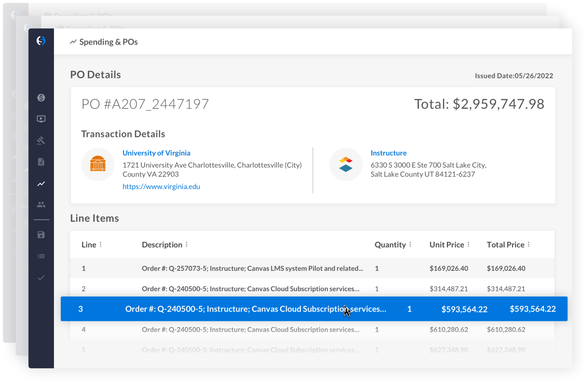Open the Unit Price column options menu
This screenshot has width=588, height=384.
tap(468, 244)
